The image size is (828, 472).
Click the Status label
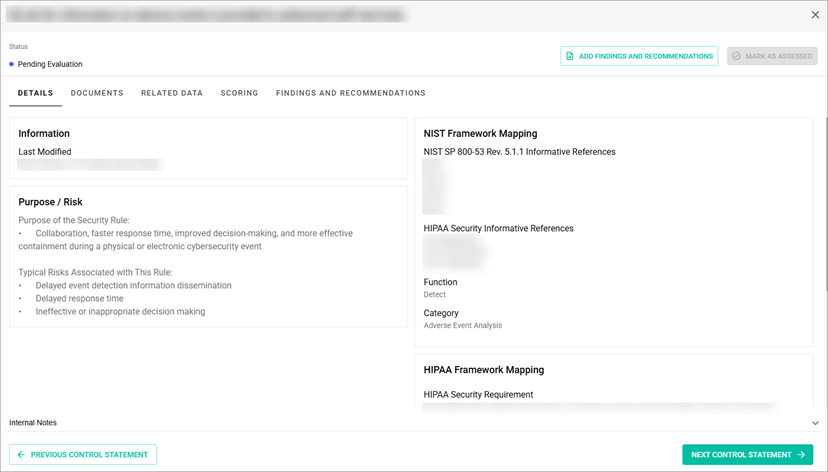click(18, 46)
